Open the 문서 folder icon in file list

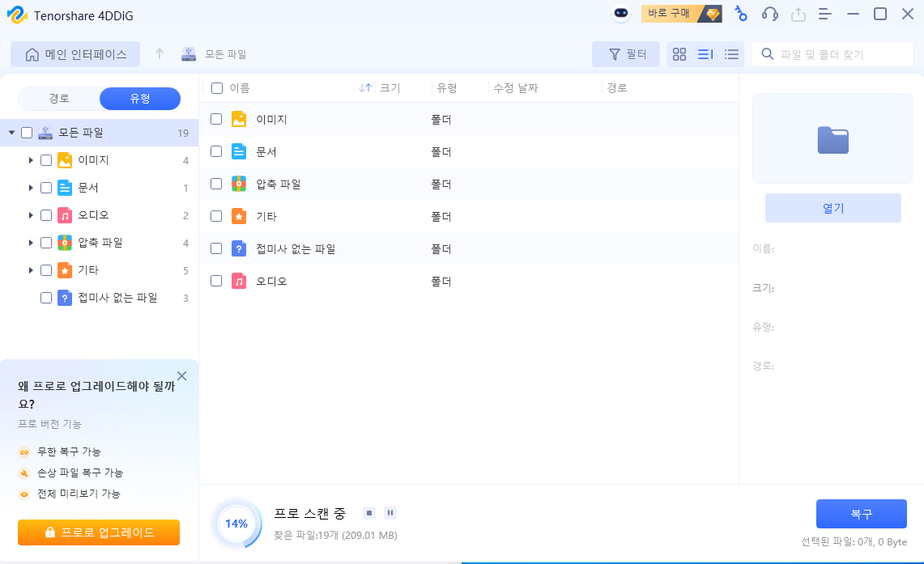pos(239,151)
